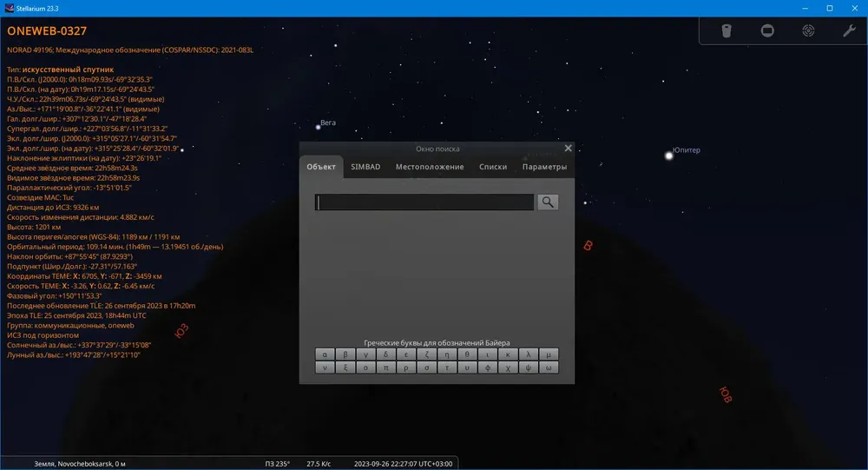Screen dimensions: 868x470
Task: Insert Greek letter alpha
Action: 325,354
